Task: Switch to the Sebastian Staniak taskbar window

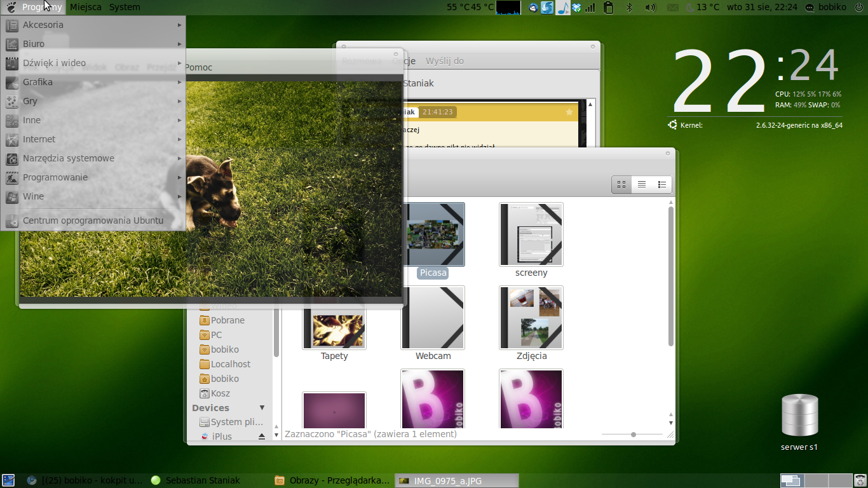Action: point(202,480)
